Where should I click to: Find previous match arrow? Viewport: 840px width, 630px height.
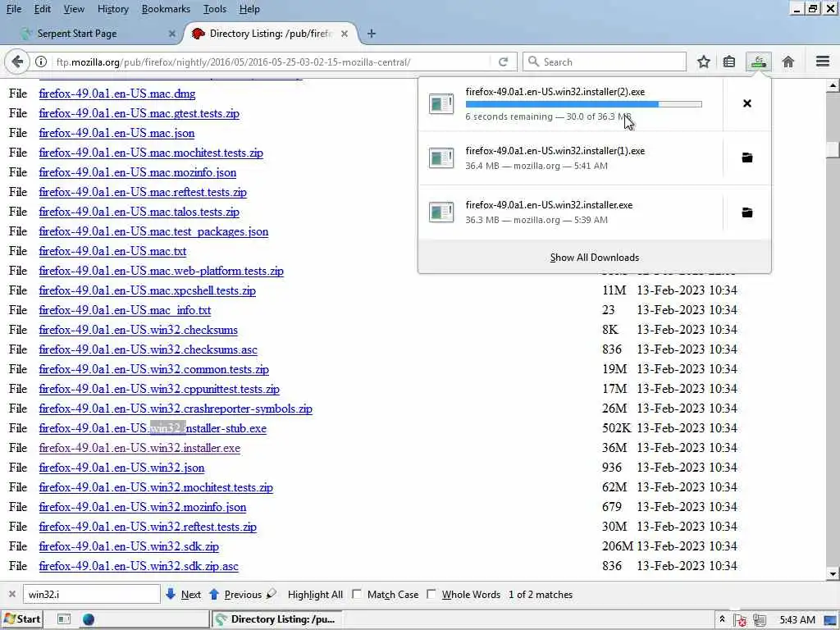tap(214, 594)
